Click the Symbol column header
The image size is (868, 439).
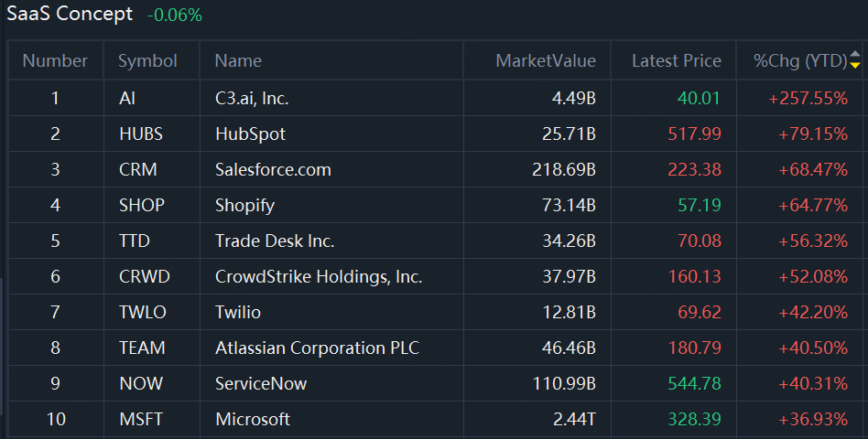(x=147, y=61)
